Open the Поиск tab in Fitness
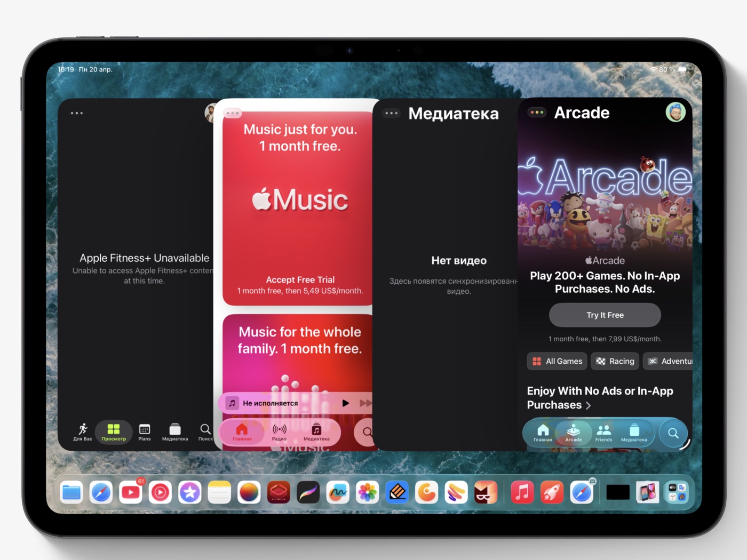 [x=205, y=432]
